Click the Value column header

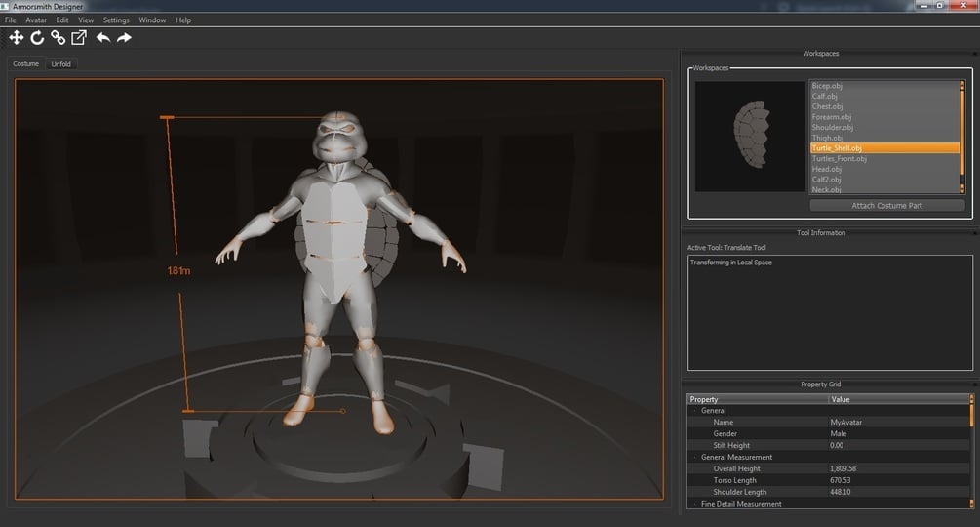click(x=899, y=399)
